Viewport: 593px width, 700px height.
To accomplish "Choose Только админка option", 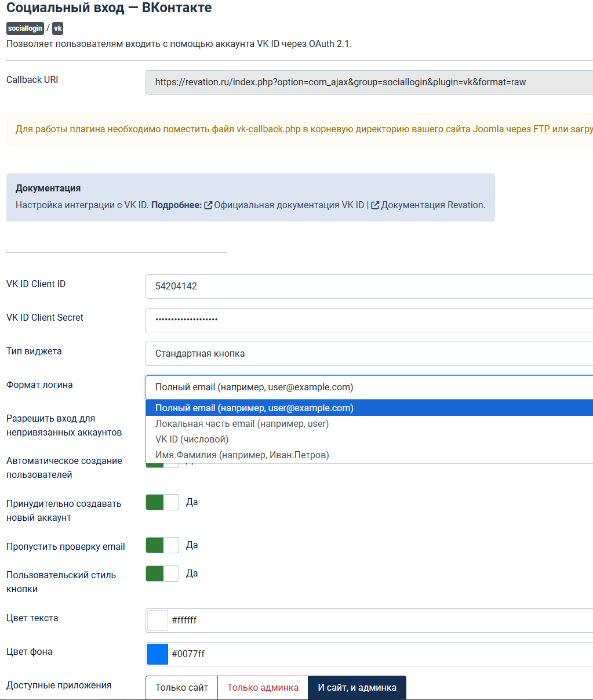I will [x=263, y=688].
